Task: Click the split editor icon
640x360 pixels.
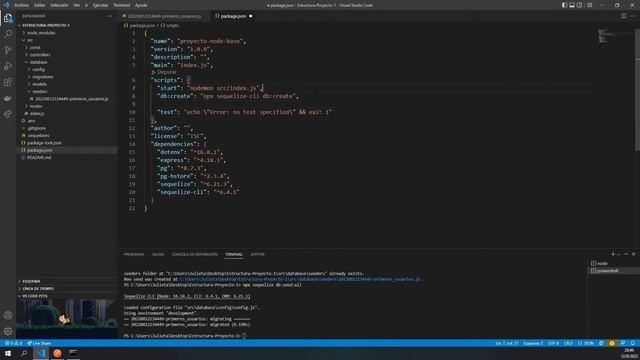Action: tap(624, 16)
